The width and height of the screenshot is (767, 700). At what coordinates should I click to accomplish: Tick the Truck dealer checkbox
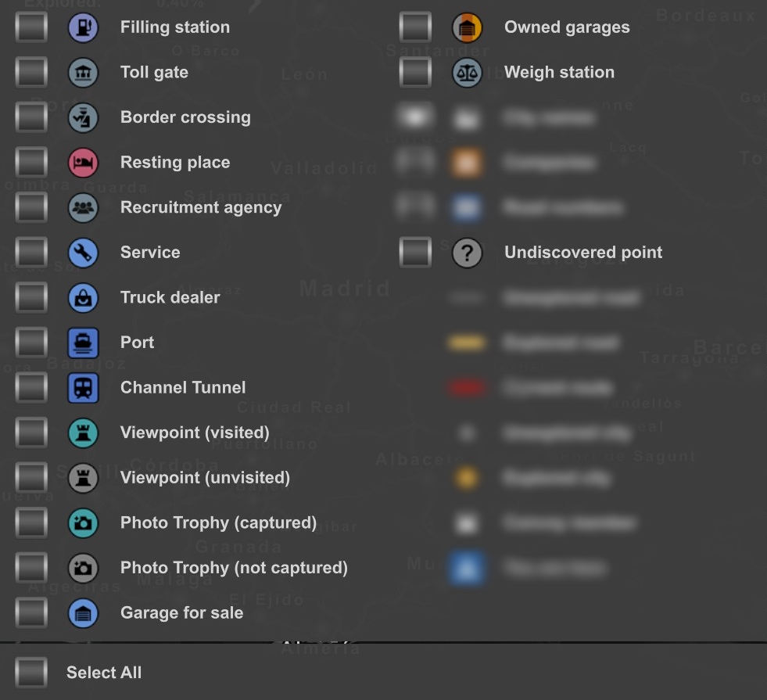31,298
